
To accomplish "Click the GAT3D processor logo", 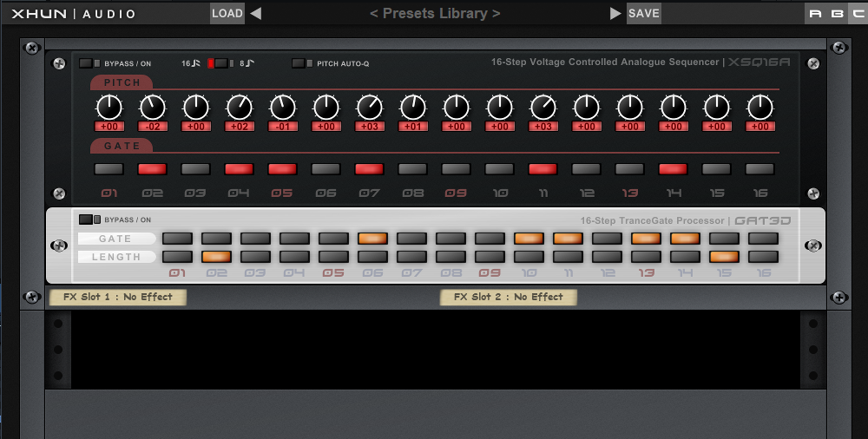I will coord(762,220).
